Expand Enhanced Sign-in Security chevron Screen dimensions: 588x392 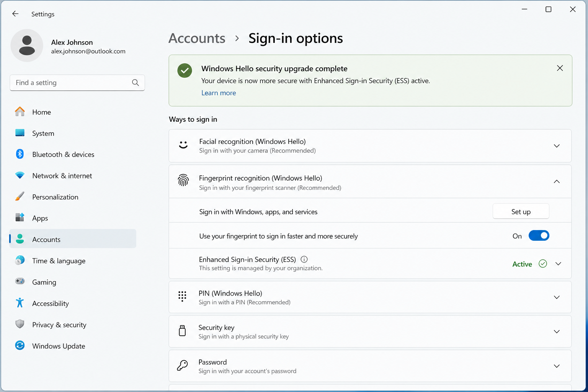tap(558, 264)
